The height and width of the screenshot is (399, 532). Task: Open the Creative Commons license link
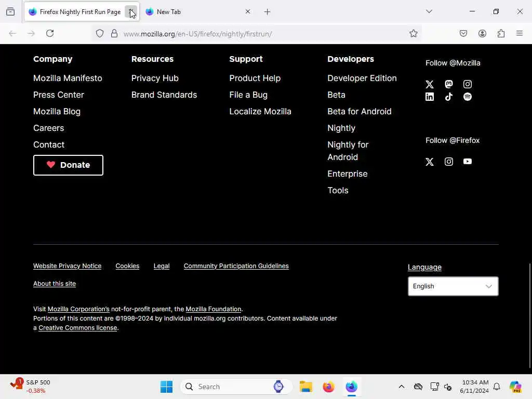78,328
